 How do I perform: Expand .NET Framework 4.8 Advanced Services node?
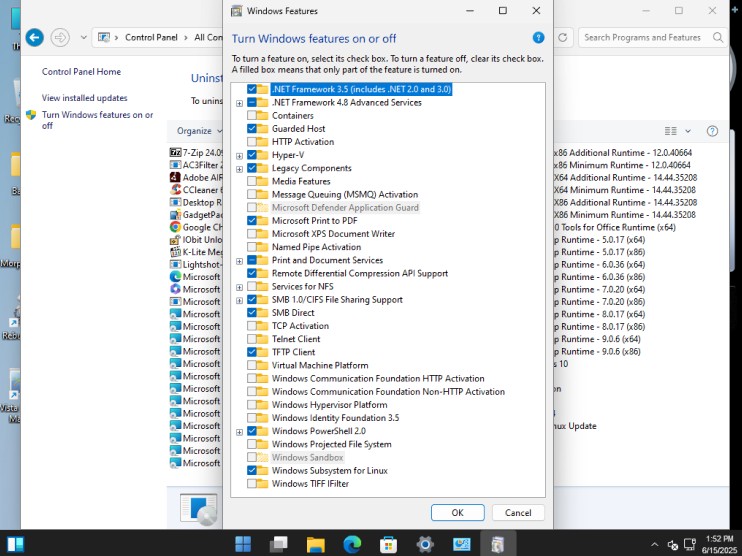click(x=239, y=103)
